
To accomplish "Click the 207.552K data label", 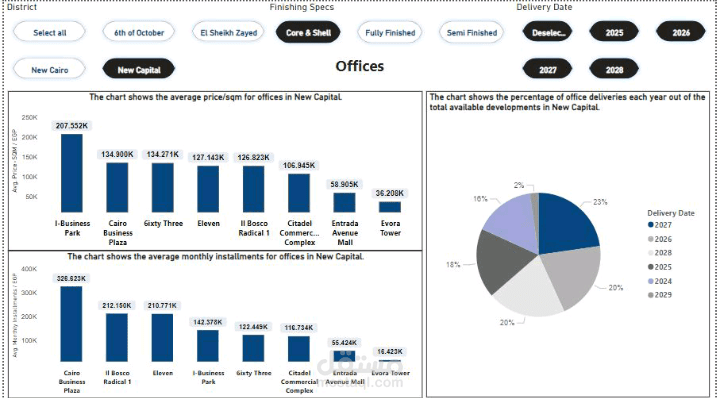I will 72,126.
